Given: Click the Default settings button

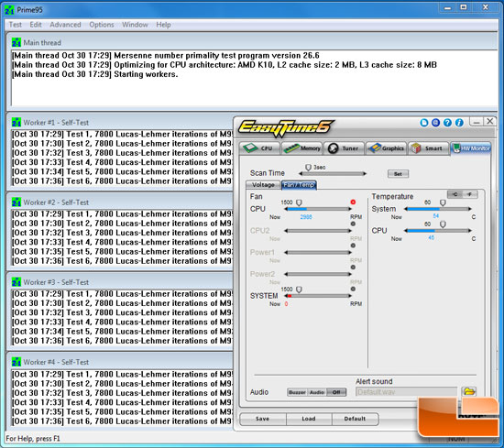Looking at the screenshot, I should (355, 419).
